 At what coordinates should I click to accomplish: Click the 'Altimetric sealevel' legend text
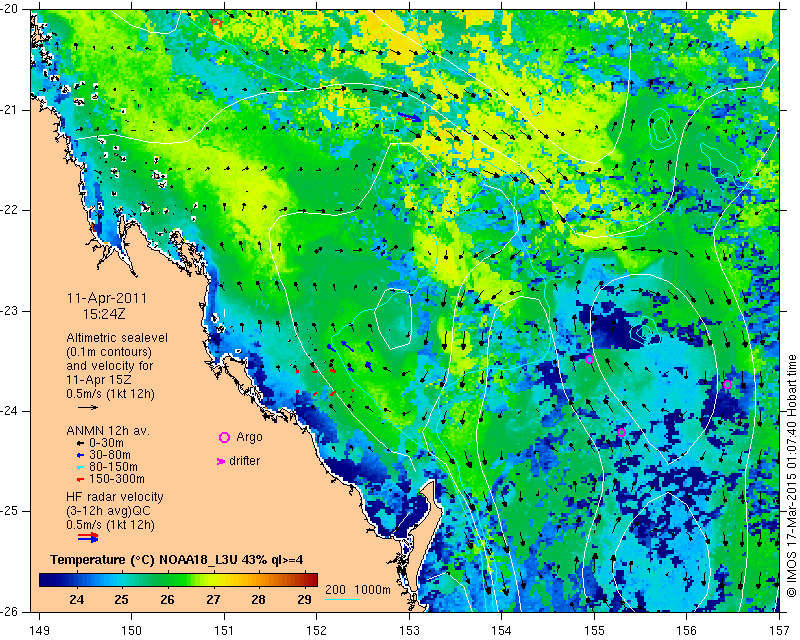point(117,338)
